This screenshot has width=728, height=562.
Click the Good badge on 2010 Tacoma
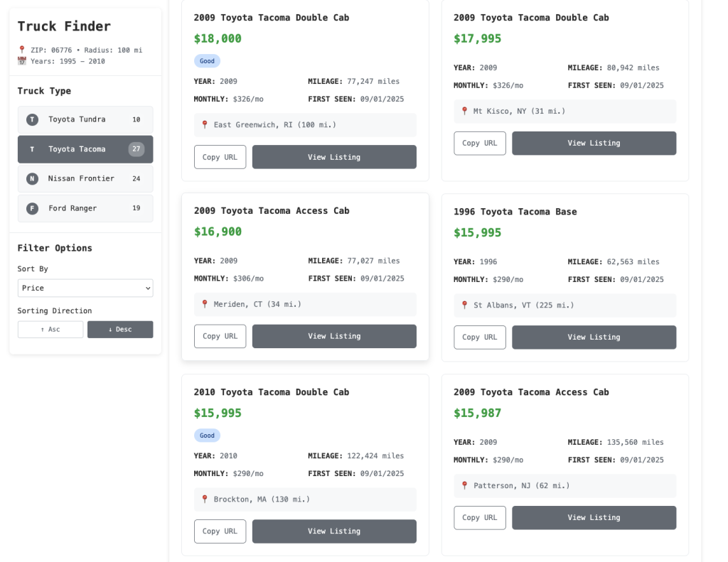point(207,436)
